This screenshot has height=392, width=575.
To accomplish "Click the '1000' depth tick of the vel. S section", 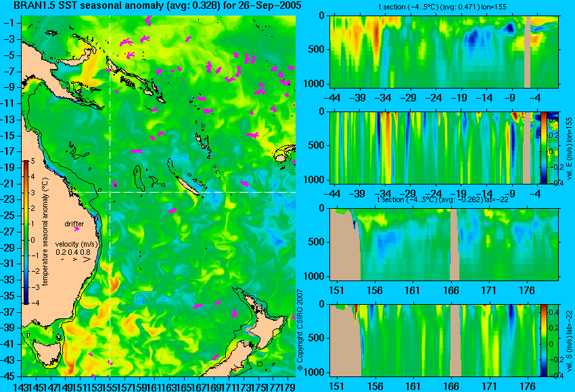I will pyautogui.click(x=315, y=372).
